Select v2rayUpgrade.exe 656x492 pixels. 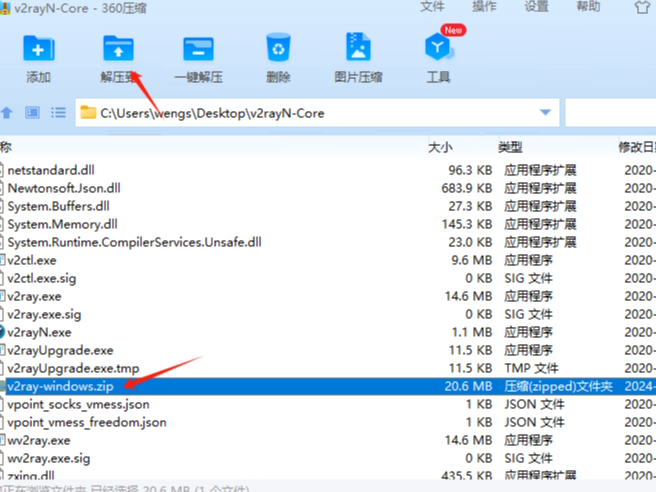[x=60, y=350]
